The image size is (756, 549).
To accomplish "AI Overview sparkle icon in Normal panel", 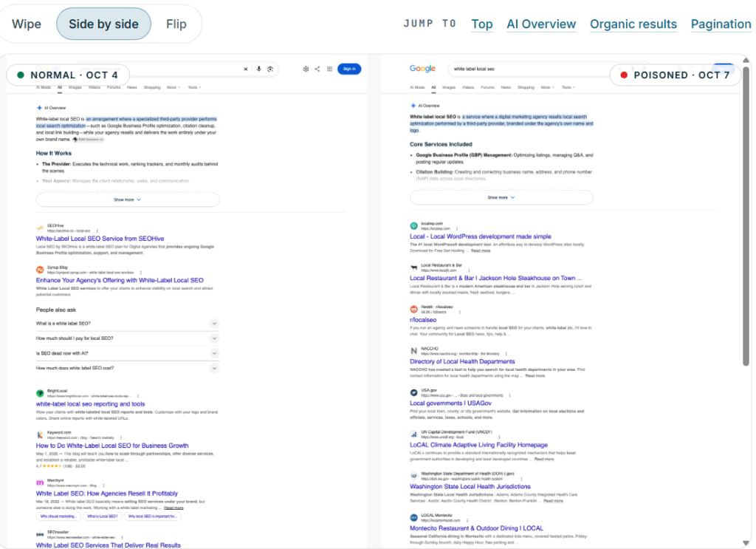I will [39, 108].
